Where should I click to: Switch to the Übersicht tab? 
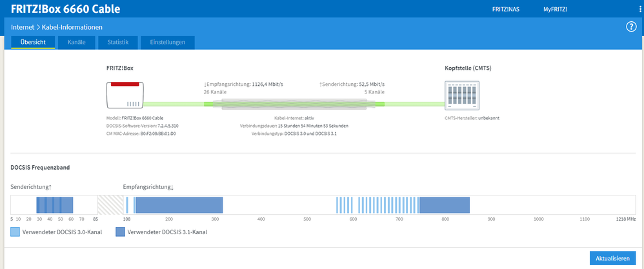point(33,43)
